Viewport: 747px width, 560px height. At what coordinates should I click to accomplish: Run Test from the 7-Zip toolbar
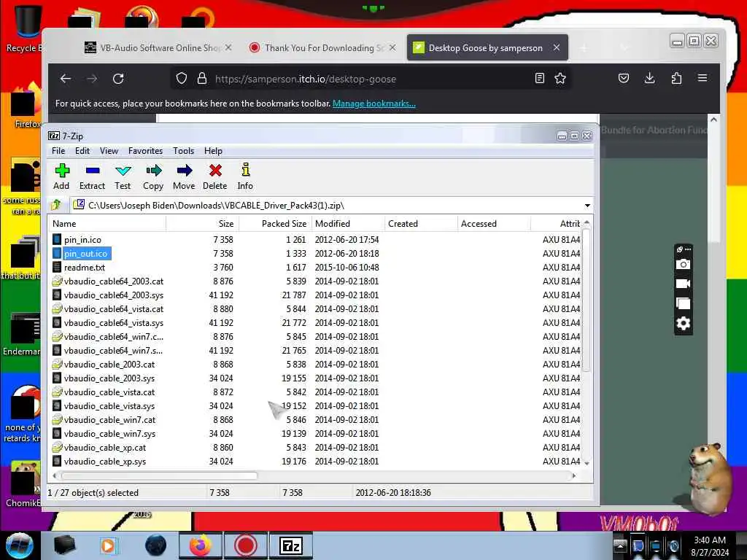tap(123, 176)
